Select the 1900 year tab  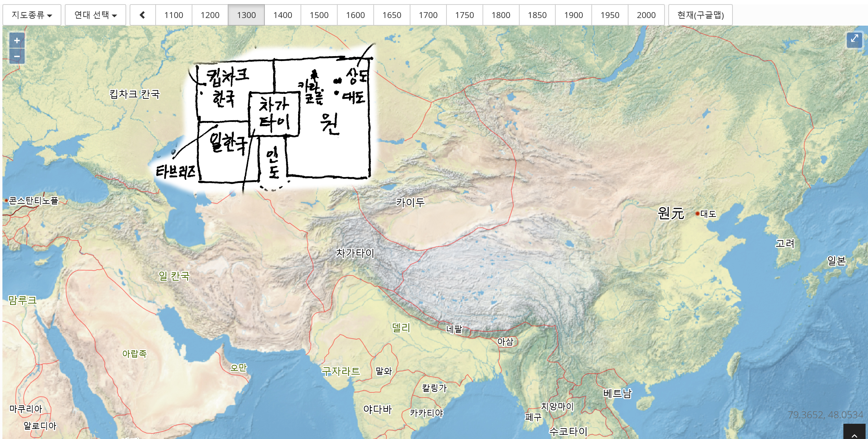click(x=573, y=15)
